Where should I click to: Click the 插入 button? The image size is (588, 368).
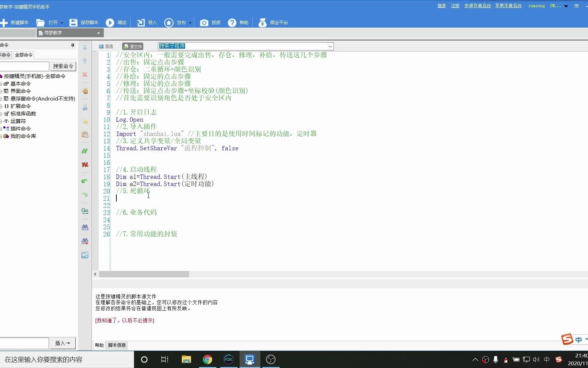(x=63, y=343)
